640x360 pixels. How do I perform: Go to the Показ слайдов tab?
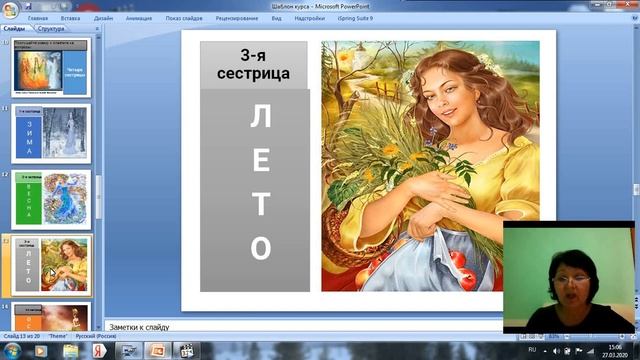tap(184, 18)
